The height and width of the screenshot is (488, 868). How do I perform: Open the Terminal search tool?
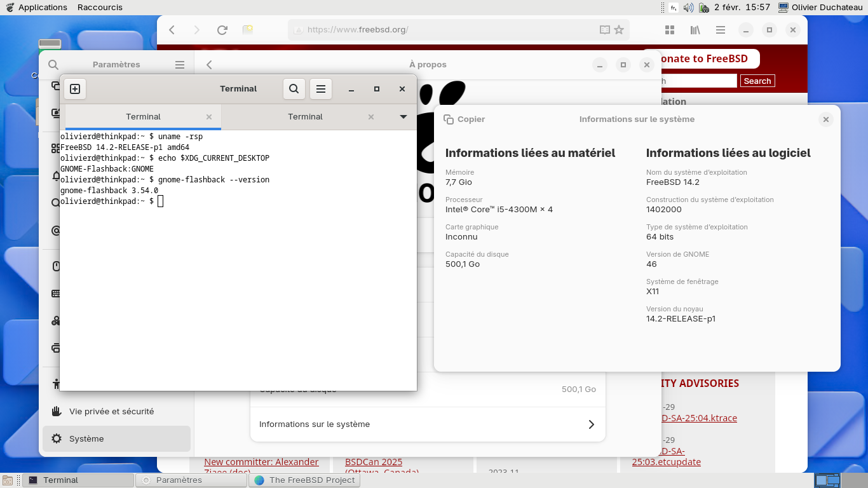pyautogui.click(x=294, y=89)
